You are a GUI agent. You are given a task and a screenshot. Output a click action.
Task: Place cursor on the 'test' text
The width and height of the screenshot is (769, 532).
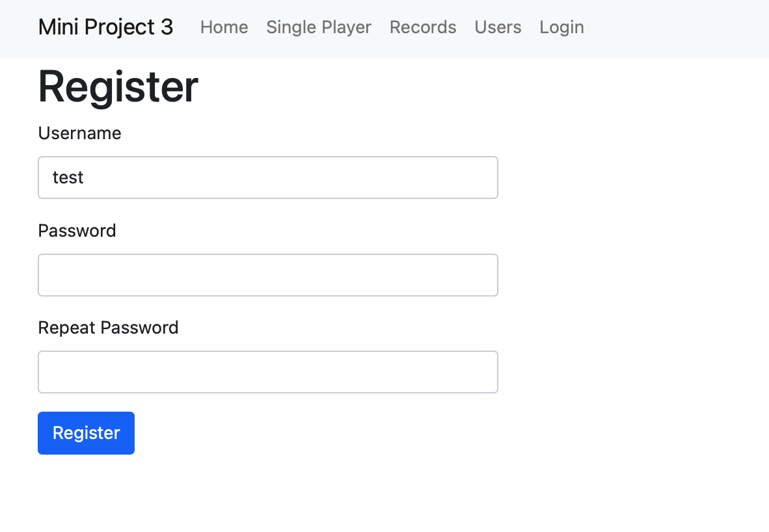click(x=68, y=178)
